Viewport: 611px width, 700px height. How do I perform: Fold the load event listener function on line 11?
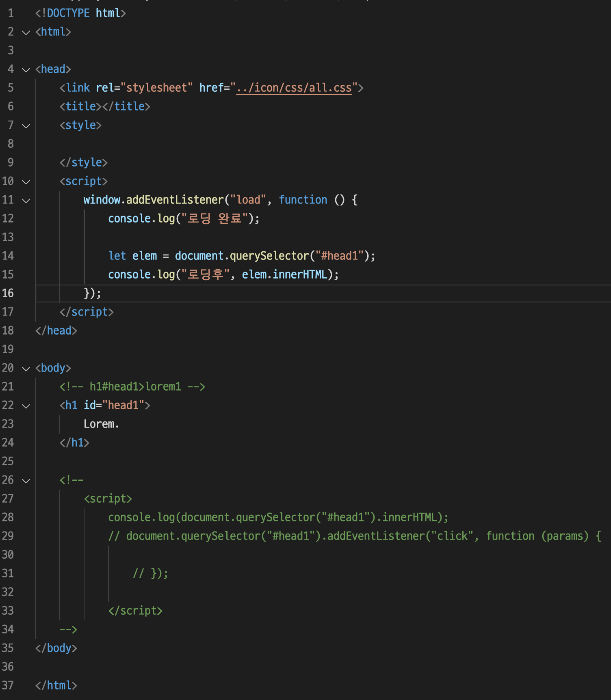26,200
